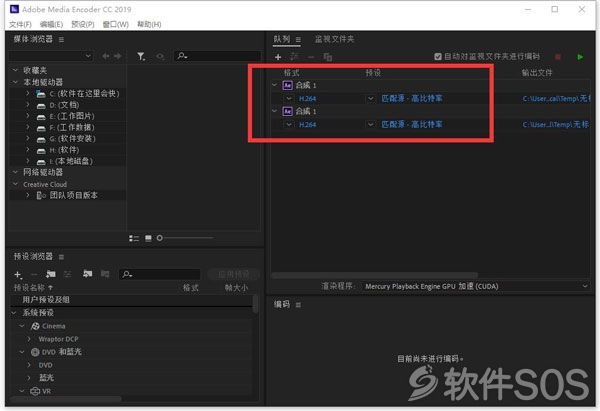Expand the D: (文档) drive
Viewport: 600px width, 411px height.
[28, 104]
